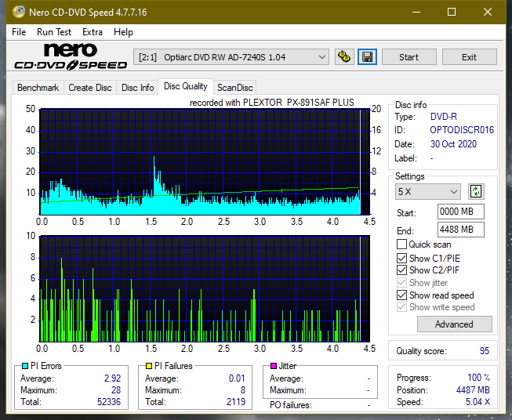This screenshot has width=512, height=420.
Task: Switch to the Benchmark tab
Action: (x=38, y=88)
